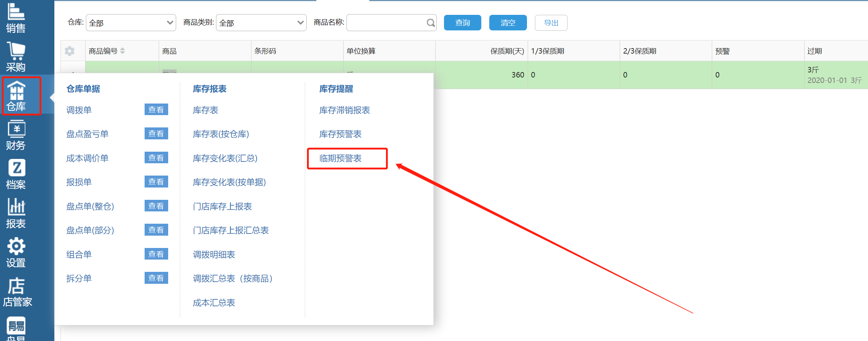Click 查看 button next to 调拨单
Viewport: 868px width, 341px height.
pos(156,110)
